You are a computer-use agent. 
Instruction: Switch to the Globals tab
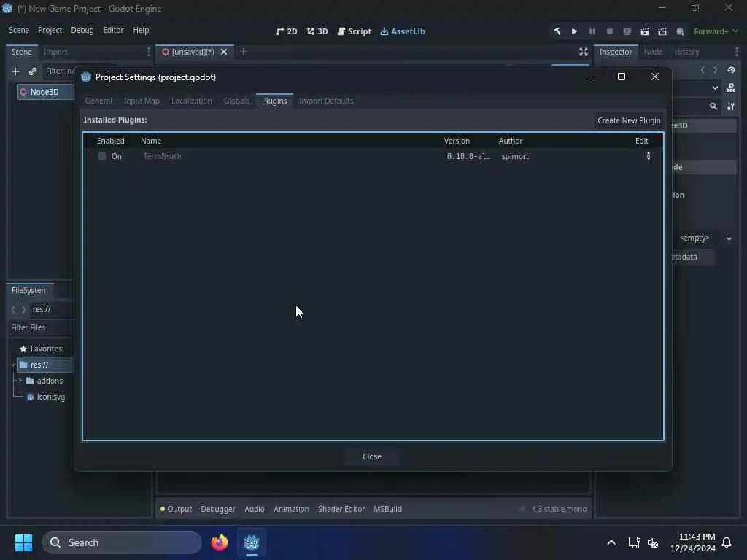237,101
